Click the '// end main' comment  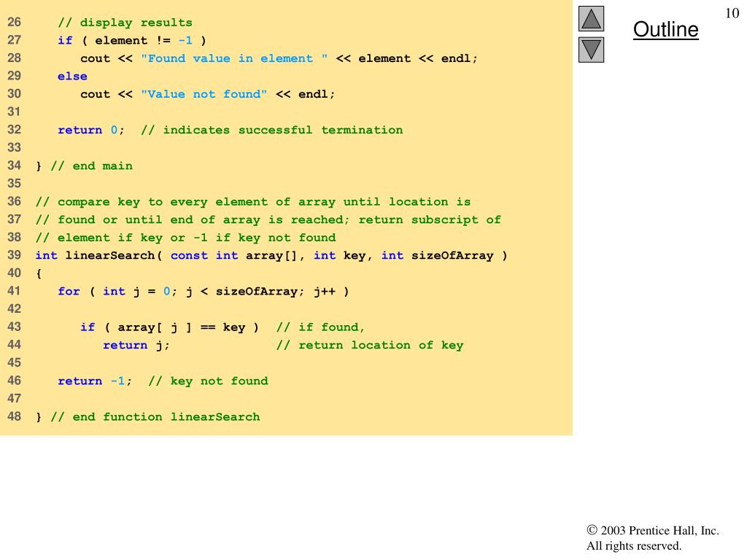point(91,166)
